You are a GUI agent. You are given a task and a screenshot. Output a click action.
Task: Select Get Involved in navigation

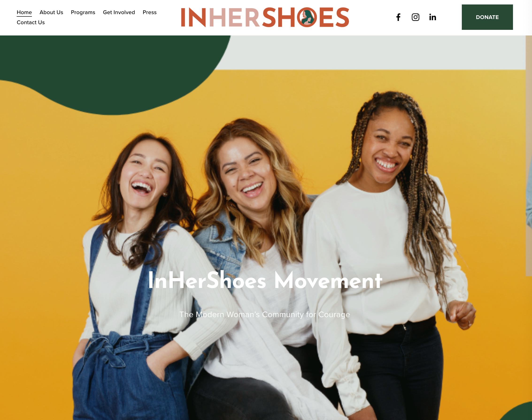[x=119, y=12]
